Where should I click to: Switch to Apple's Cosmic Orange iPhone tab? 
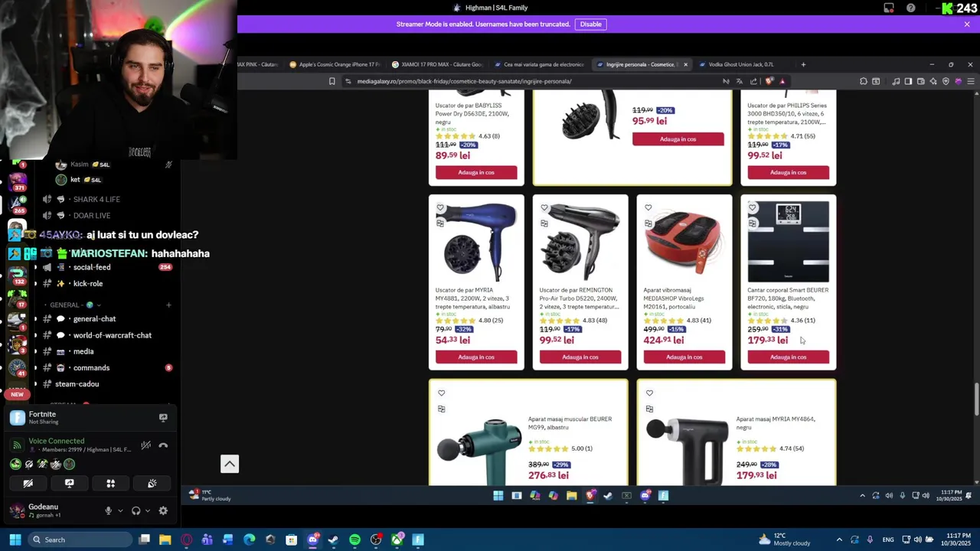[x=335, y=64]
